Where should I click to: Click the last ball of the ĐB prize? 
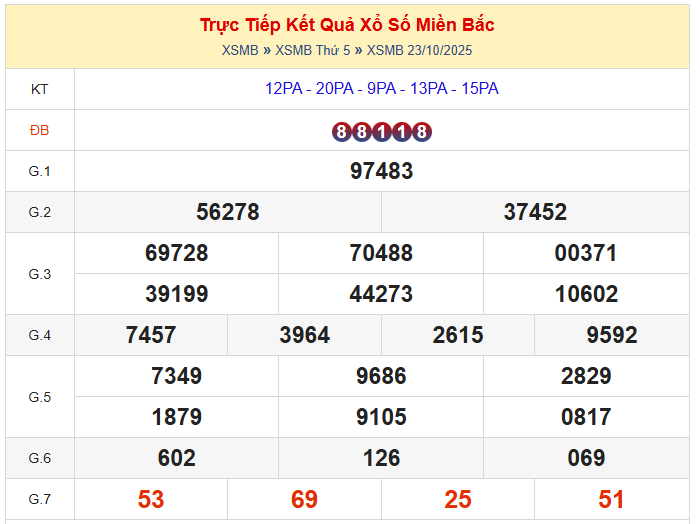422,131
